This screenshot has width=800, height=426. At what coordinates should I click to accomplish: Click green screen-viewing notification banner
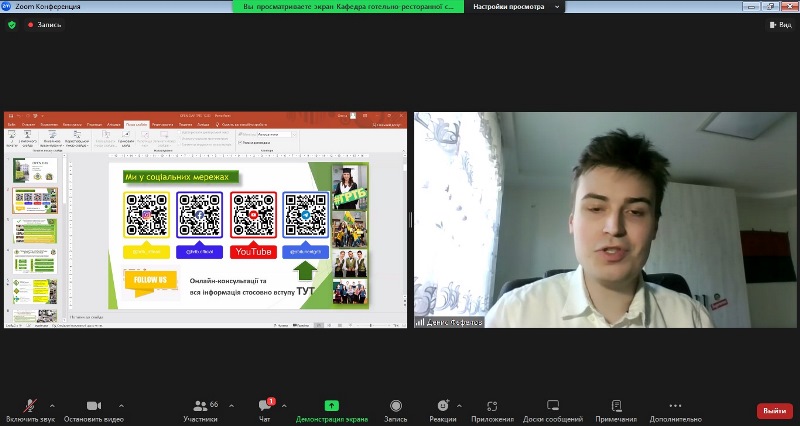point(348,7)
